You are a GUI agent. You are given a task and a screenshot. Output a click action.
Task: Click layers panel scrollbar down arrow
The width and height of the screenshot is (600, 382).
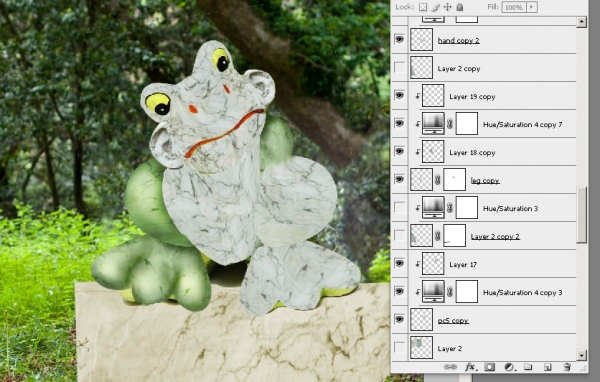tap(582, 355)
